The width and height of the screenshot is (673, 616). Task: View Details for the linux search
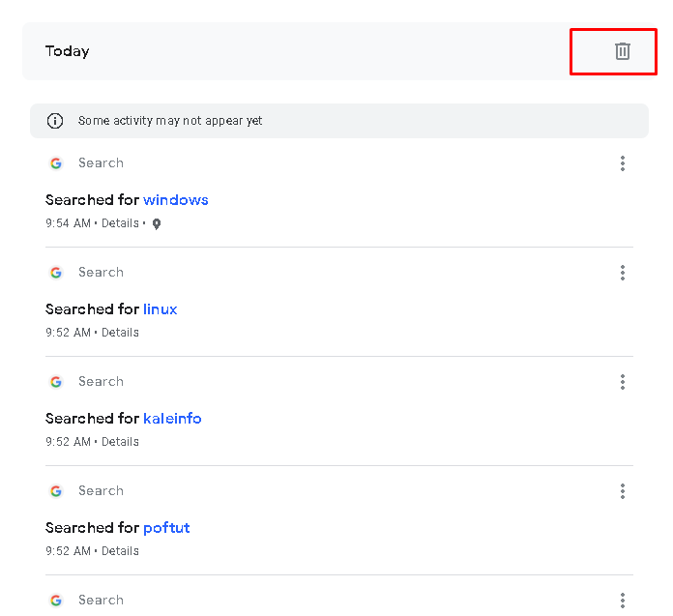[120, 333]
